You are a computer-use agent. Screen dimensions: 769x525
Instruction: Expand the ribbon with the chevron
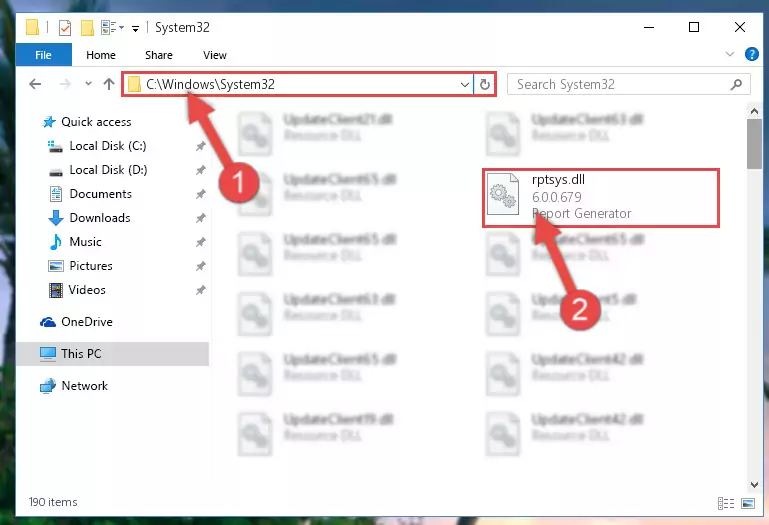(730, 54)
